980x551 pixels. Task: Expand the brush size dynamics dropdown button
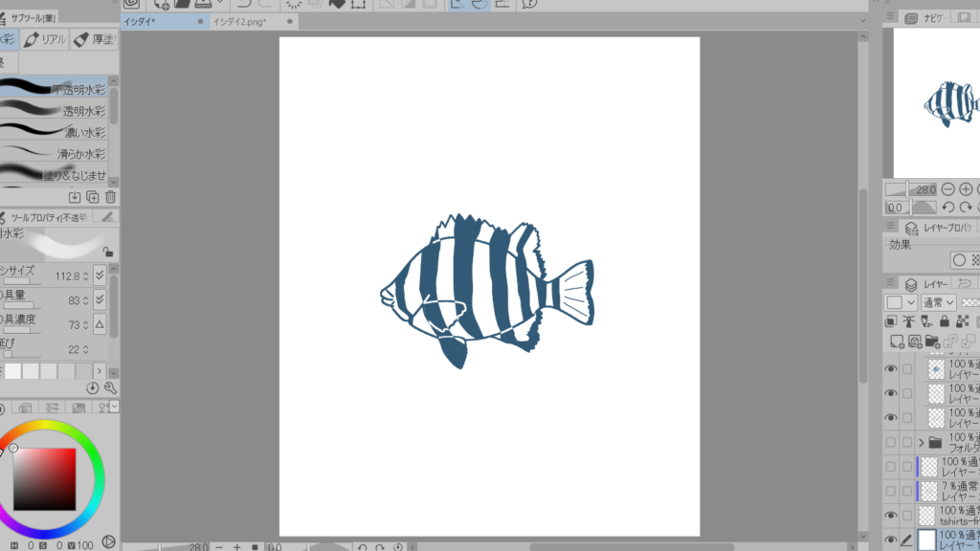[x=100, y=275]
